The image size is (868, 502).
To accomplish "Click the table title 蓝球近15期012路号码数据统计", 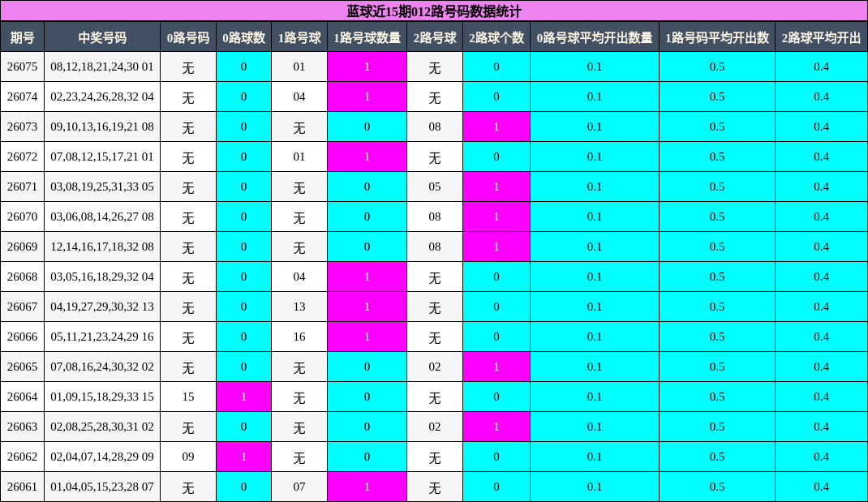I will 434,11.
